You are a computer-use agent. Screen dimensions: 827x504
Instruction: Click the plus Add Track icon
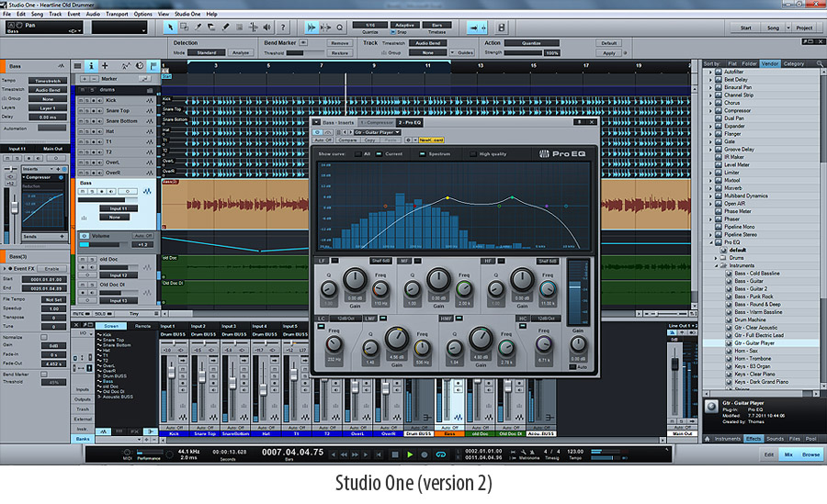point(104,66)
